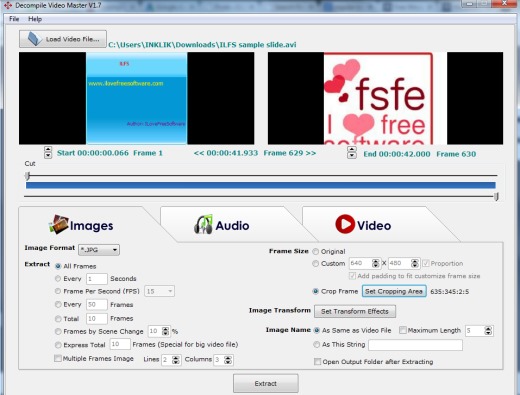
Task: Click the app icon in title bar
Action: (x=8, y=5)
